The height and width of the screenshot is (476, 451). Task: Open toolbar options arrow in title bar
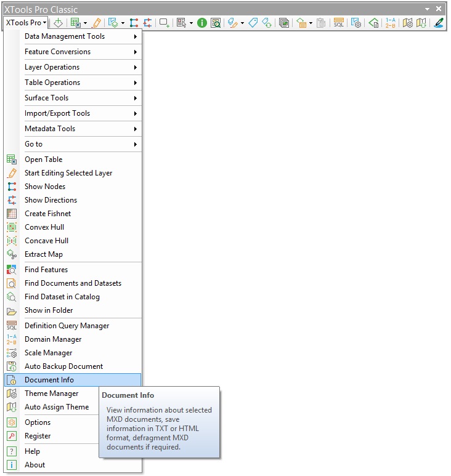click(427, 9)
